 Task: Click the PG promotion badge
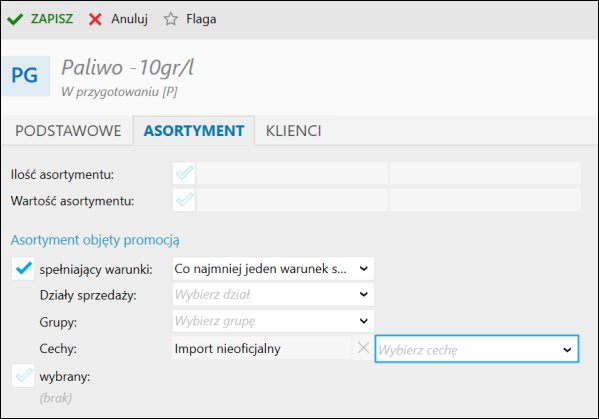tap(25, 76)
